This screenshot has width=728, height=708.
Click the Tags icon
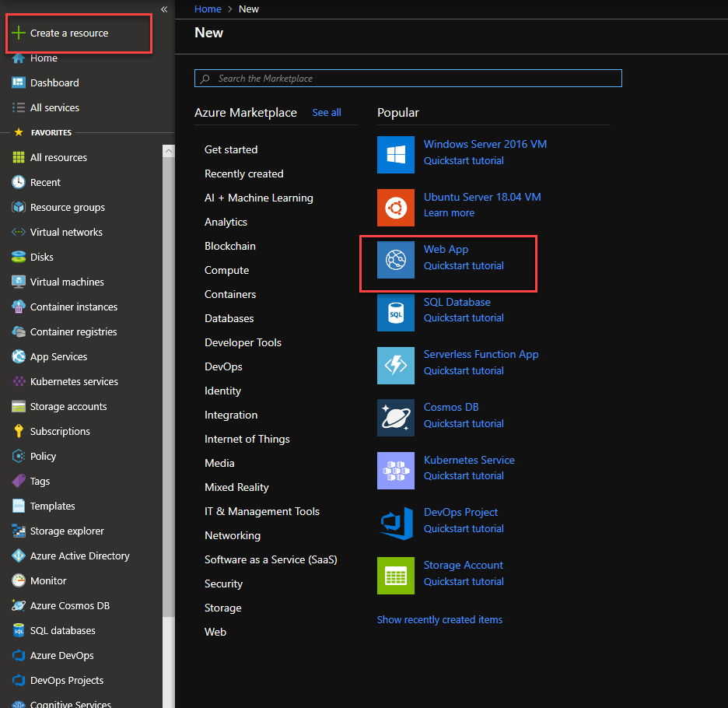point(19,481)
